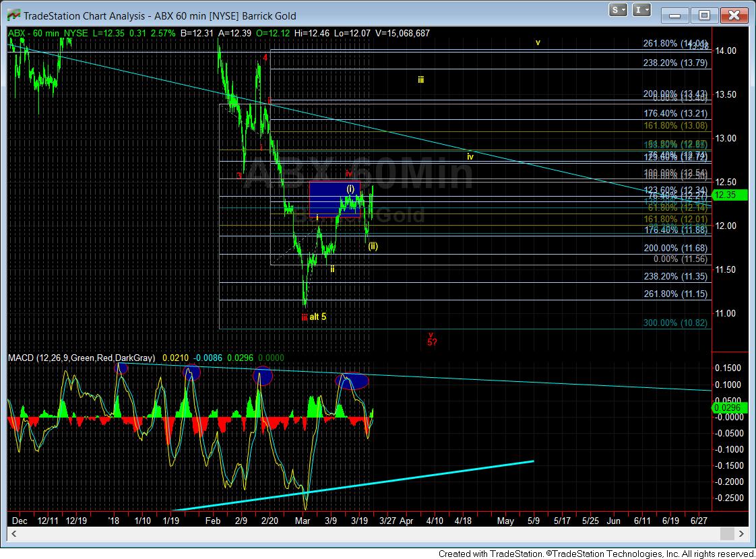Minimize the Chart Analysis window

point(676,14)
